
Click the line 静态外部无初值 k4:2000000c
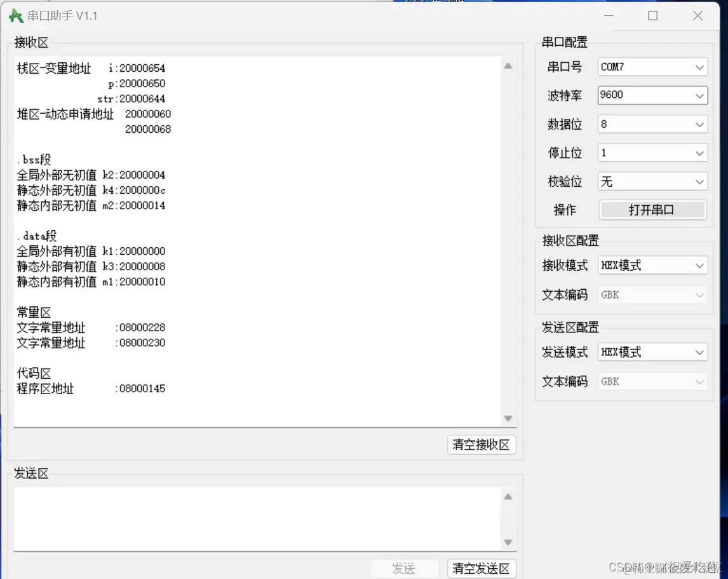91,191
